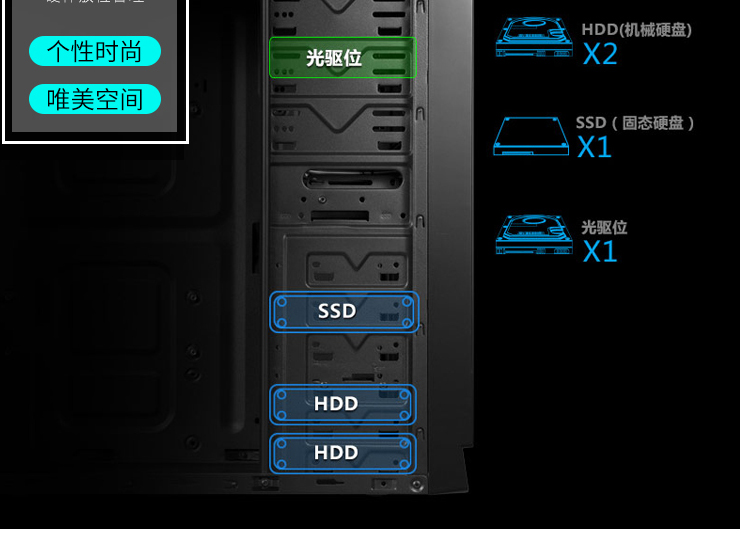Image resolution: width=741 pixels, height=541 pixels.
Task: Click the SSD drive outline icon
Action: (531, 136)
